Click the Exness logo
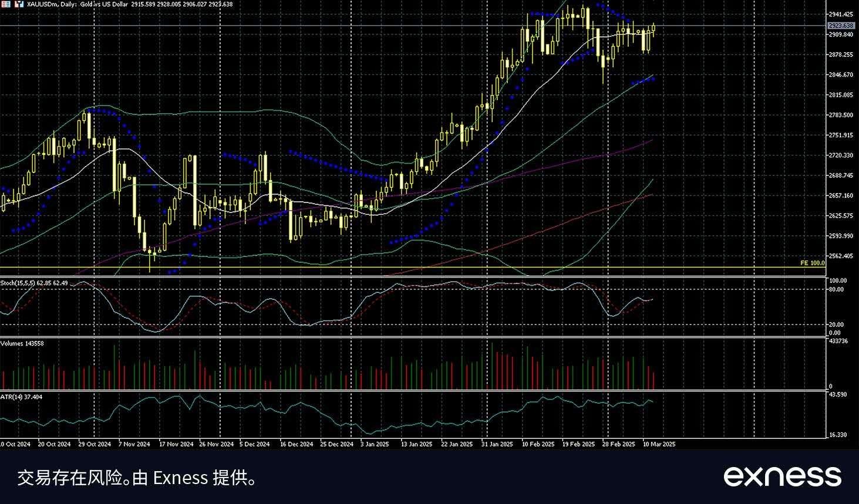Viewport: 859px width, 504px height. pyautogui.click(x=781, y=476)
